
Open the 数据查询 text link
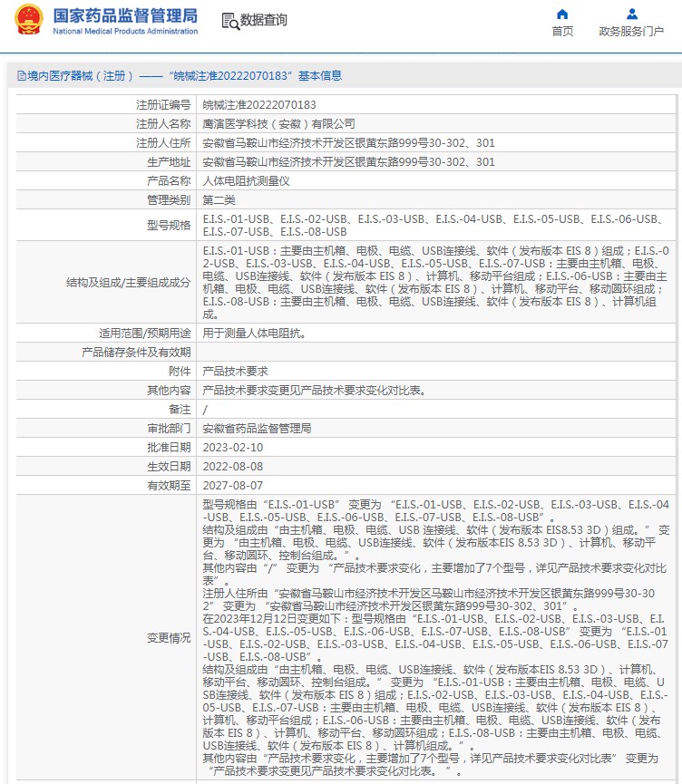point(264,20)
